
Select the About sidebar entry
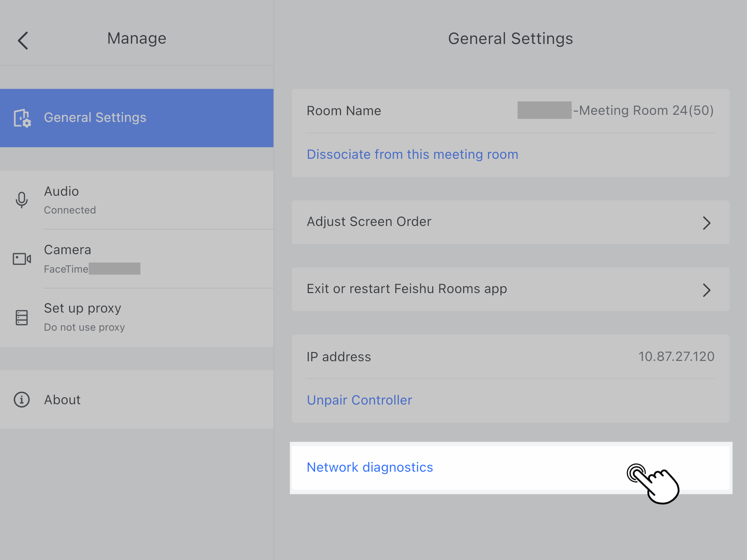[x=62, y=400]
